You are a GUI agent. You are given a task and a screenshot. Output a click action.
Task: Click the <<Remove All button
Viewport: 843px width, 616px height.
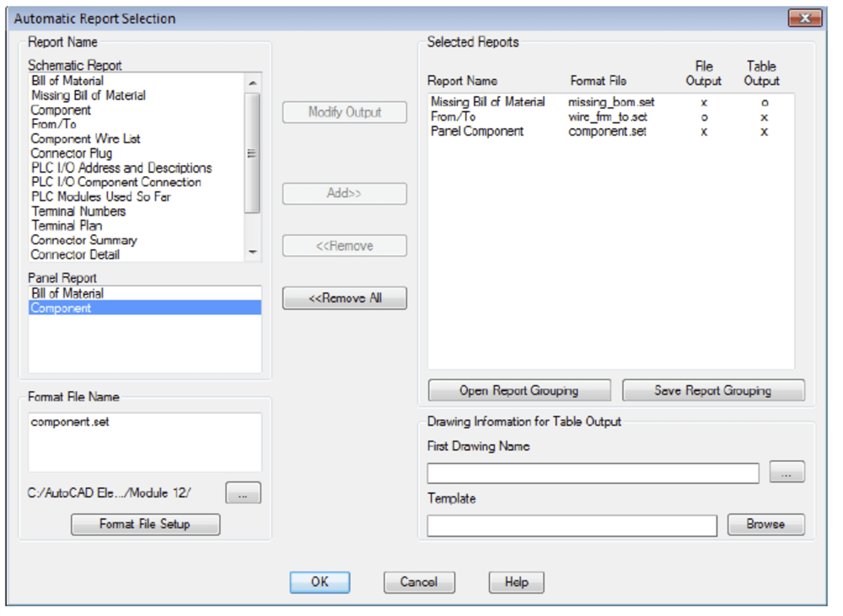tap(345, 298)
